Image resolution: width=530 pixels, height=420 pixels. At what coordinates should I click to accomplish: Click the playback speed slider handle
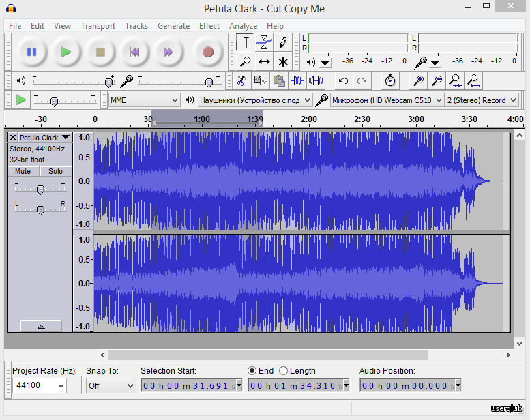(x=54, y=102)
